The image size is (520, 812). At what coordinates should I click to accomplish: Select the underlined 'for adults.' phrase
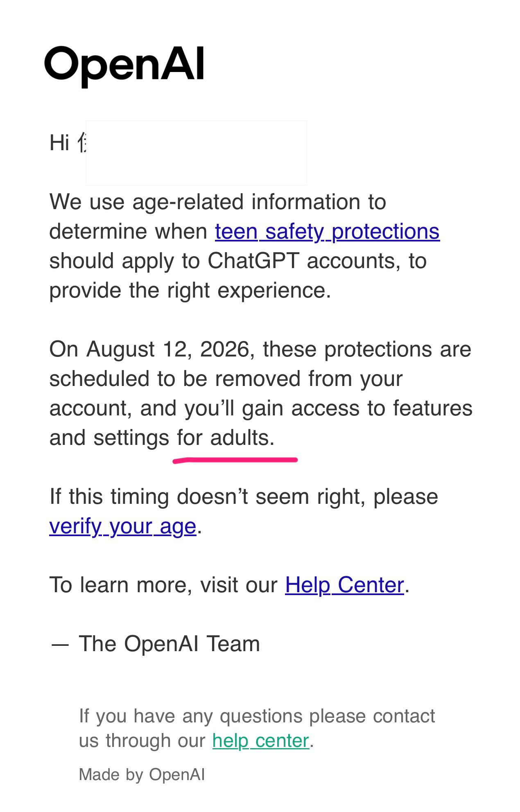tap(226, 438)
